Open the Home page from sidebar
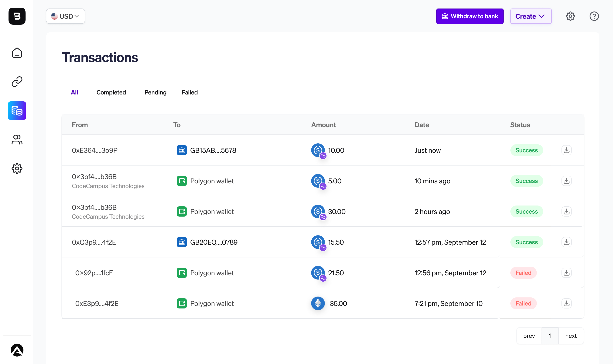The width and height of the screenshot is (613, 364). (x=17, y=53)
